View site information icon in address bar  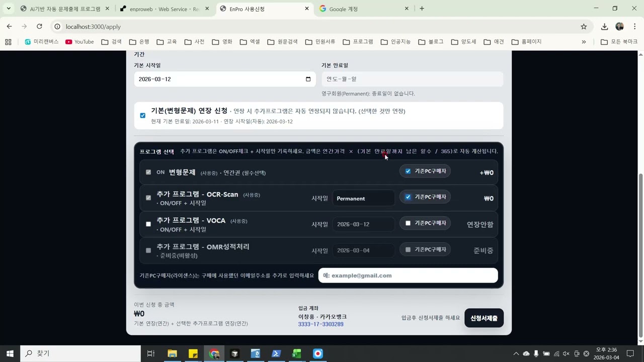click(x=57, y=27)
